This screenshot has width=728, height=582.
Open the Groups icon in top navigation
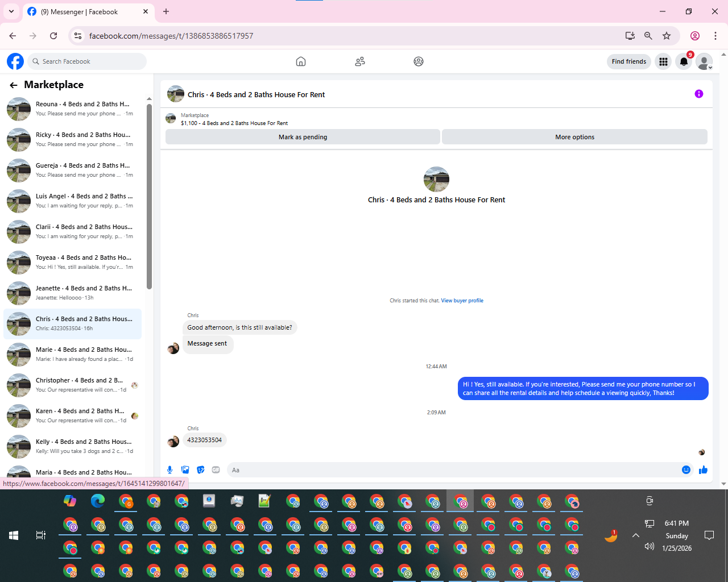[x=419, y=61]
